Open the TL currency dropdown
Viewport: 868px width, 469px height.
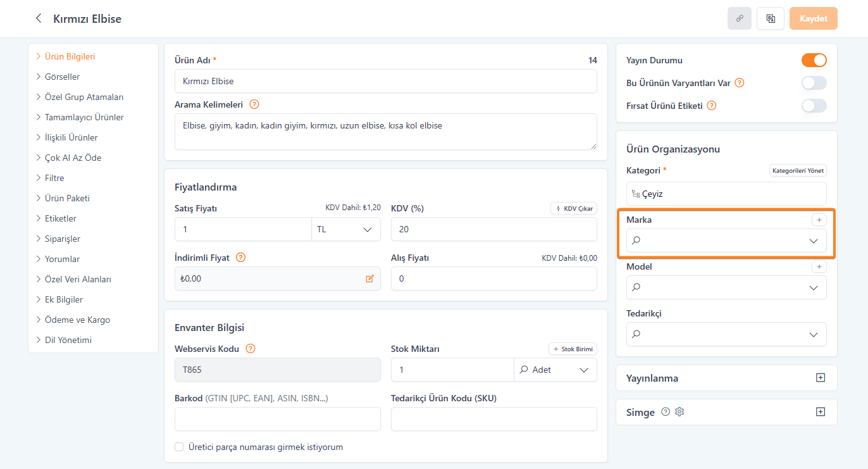click(x=346, y=229)
